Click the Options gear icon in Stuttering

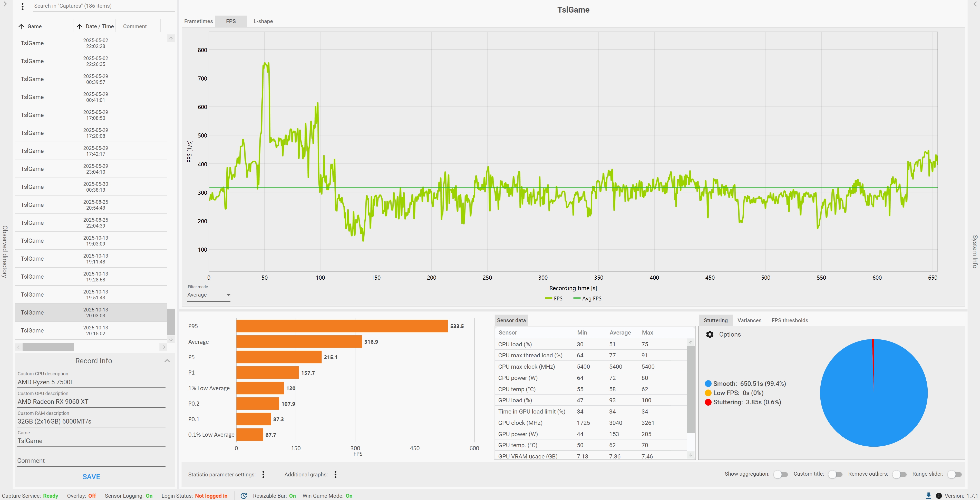coord(710,334)
